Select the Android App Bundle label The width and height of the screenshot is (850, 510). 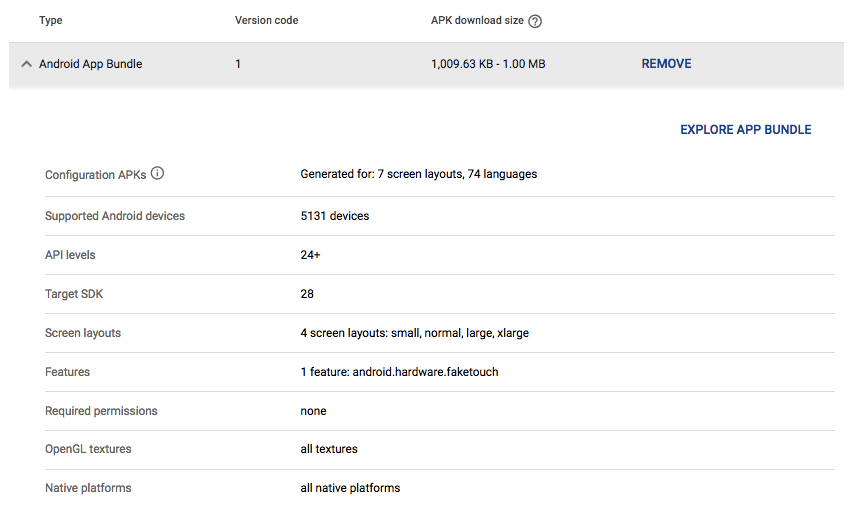[90, 64]
